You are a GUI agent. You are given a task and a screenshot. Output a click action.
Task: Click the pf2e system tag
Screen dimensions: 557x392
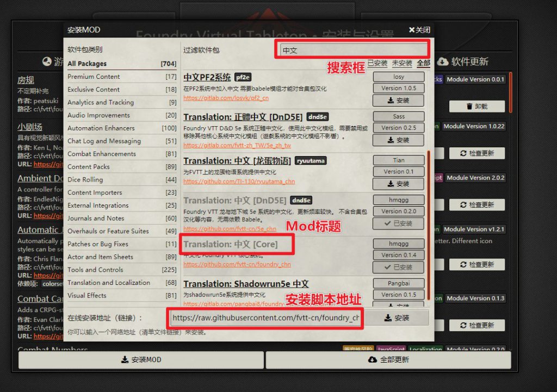[x=243, y=77]
